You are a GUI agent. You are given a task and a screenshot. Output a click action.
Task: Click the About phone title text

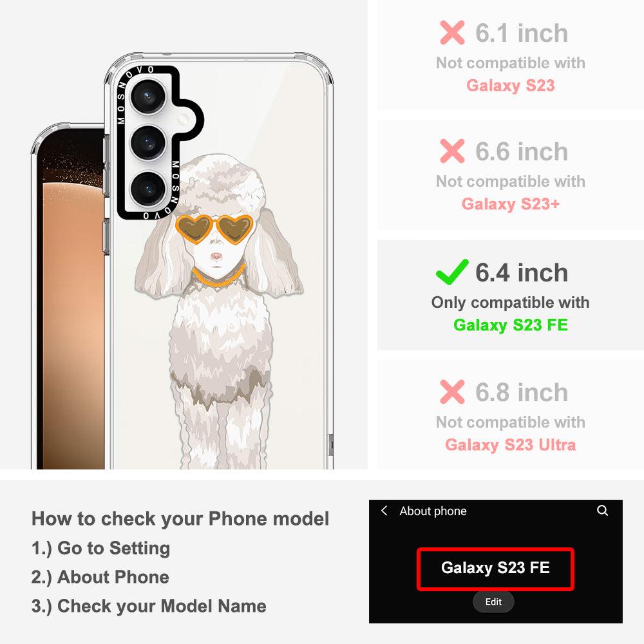(433, 511)
